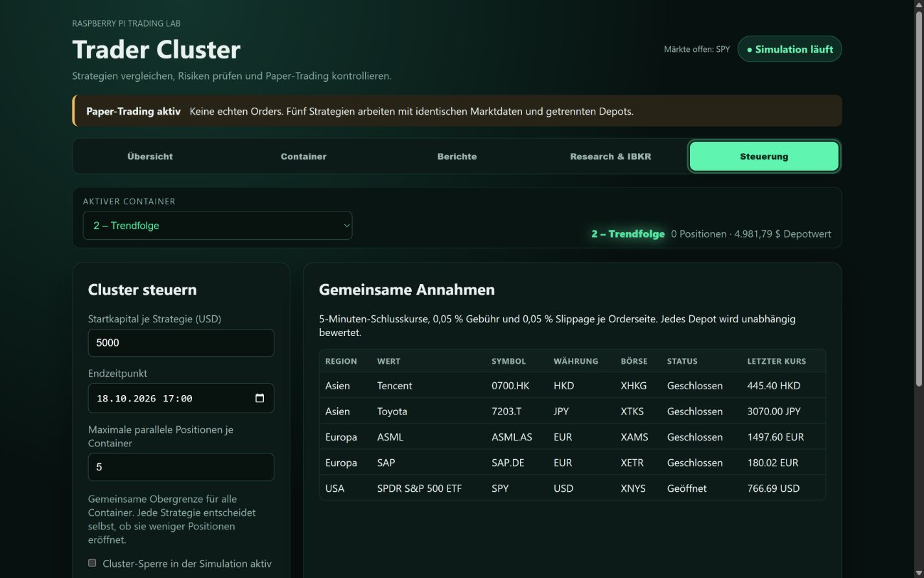Click the Gemeinsame Annahmen heading
The width and height of the screenshot is (924, 578).
click(407, 290)
